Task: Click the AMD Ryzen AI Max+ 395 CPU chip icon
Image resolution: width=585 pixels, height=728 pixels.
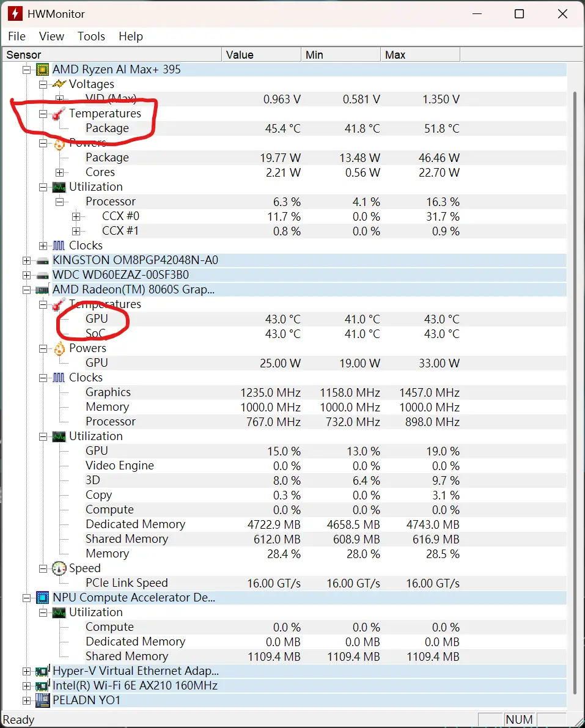Action: point(42,70)
